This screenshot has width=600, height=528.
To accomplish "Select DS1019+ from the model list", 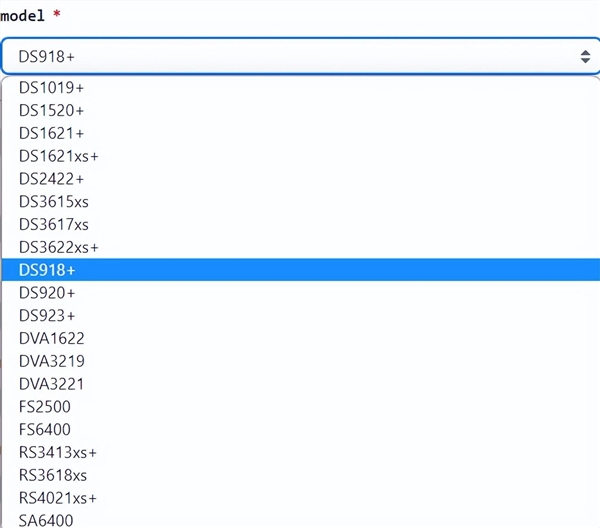I will click(x=301, y=88).
